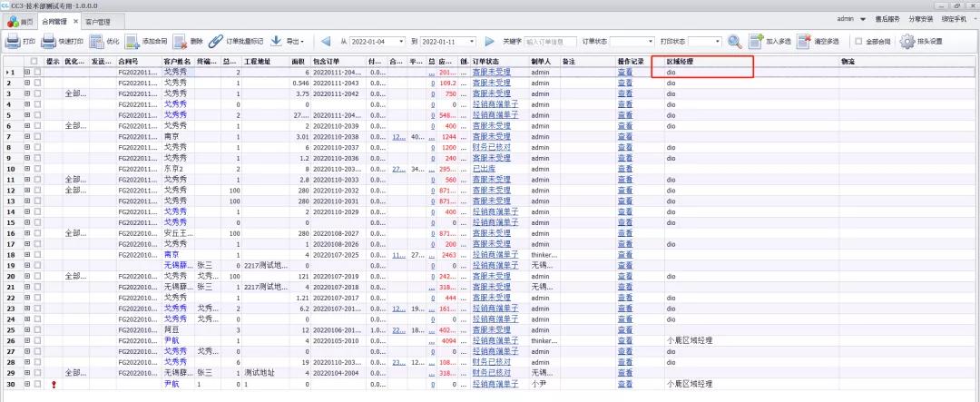Click the 加入多选 icon

(756, 41)
